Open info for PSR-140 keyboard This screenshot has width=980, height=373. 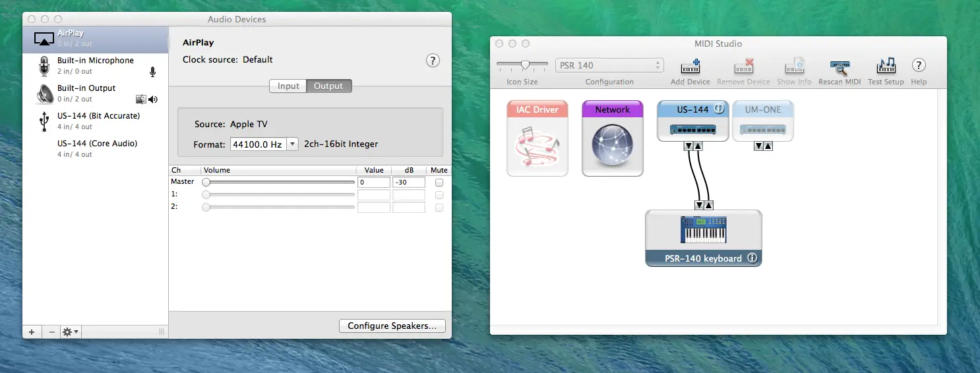(752, 258)
